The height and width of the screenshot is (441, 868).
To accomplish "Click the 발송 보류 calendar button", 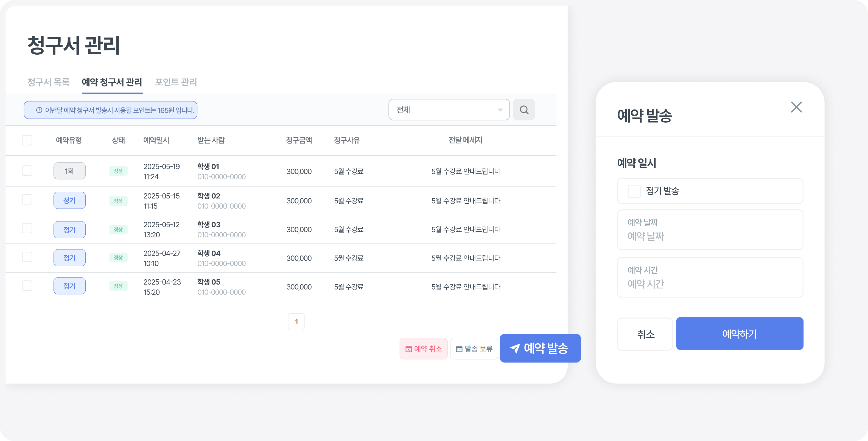I will (x=474, y=349).
